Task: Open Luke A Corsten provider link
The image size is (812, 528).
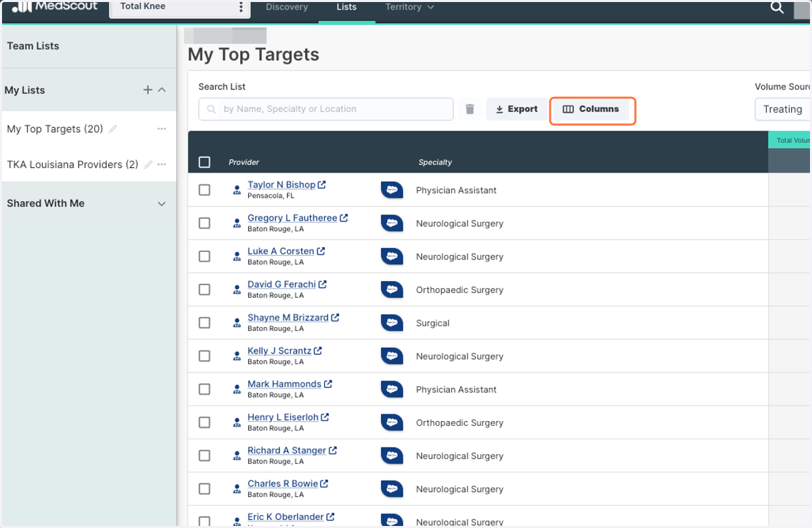Action: pos(281,251)
